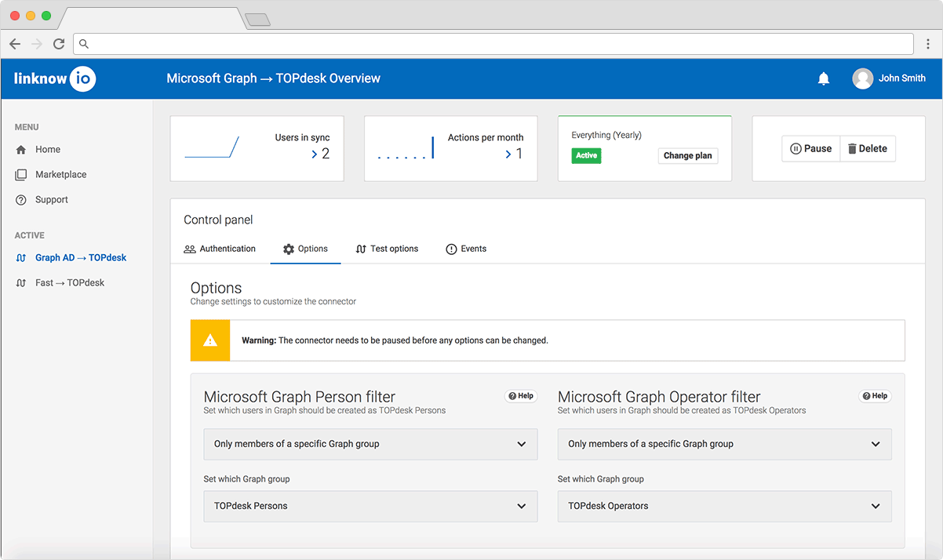943x560 pixels.
Task: Click the Home house icon in sidebar
Action: tap(21, 150)
